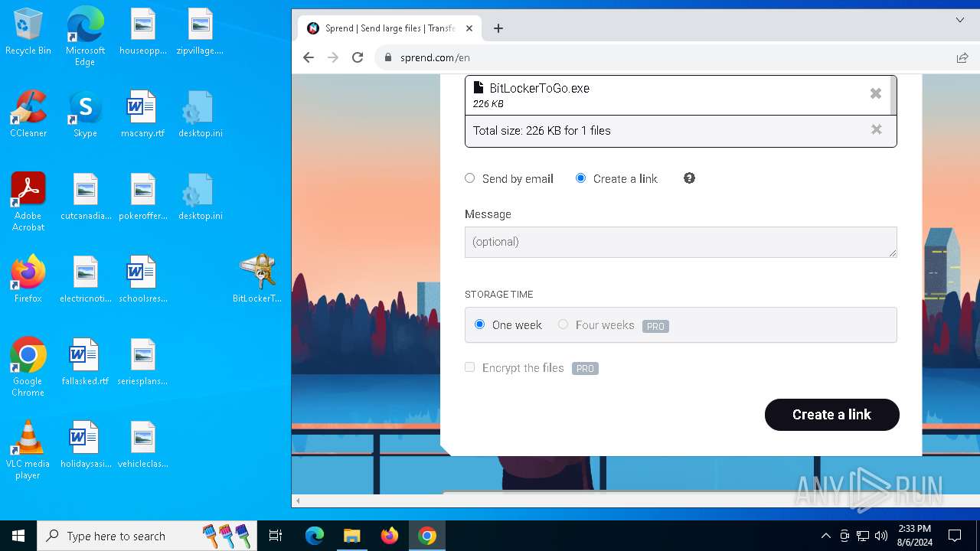Select the BitLockerToGo desktop icon
The height and width of the screenshot is (551, 980).
tap(257, 279)
